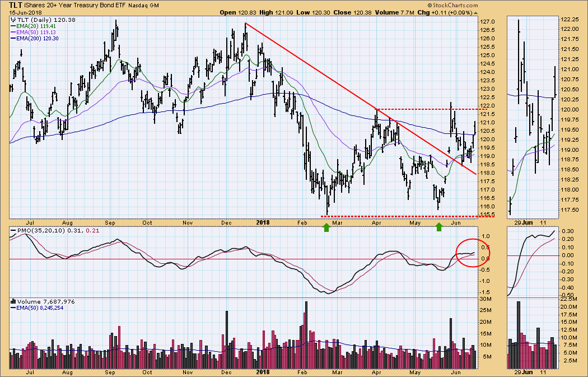Open the StockCharts.com copyright link
This screenshot has height=377, width=588.
click(x=452, y=5)
